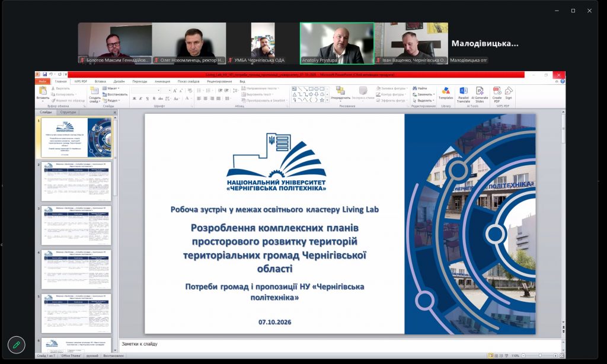Click Replace (Заменить) in editing group

423,94
